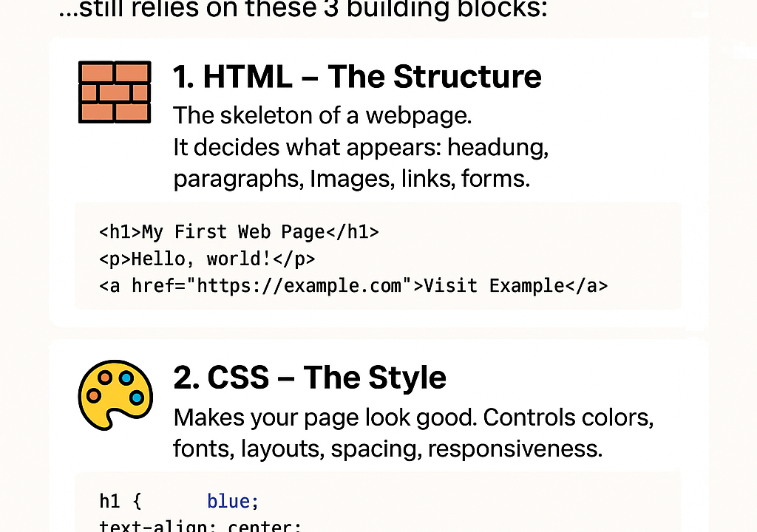The image size is (757, 532).
Task: Click the "The skeleton of a webpage." line
Action: point(322,116)
